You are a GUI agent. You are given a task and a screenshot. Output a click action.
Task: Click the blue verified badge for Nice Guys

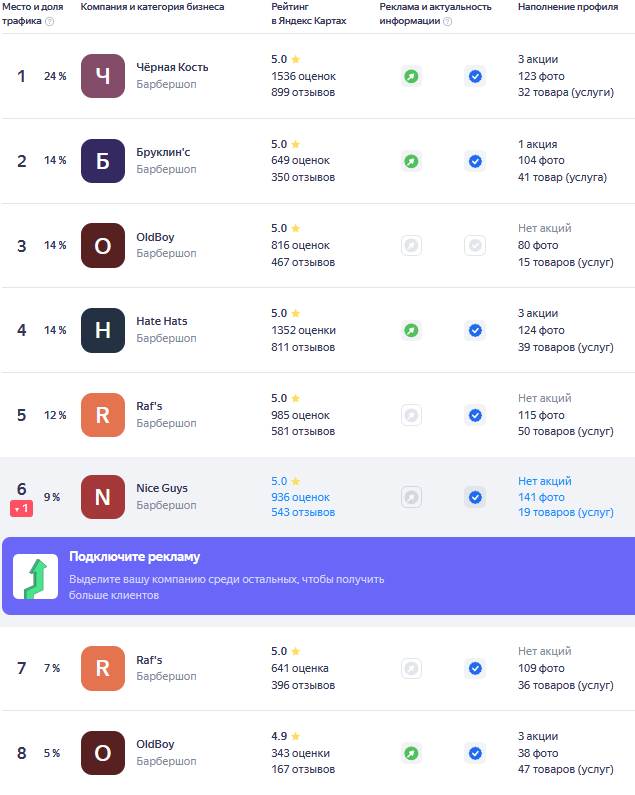(x=475, y=497)
